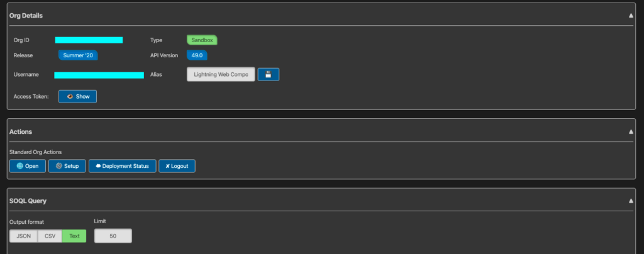Click the X icon on Logout button
This screenshot has width=644, height=254.
tap(167, 166)
